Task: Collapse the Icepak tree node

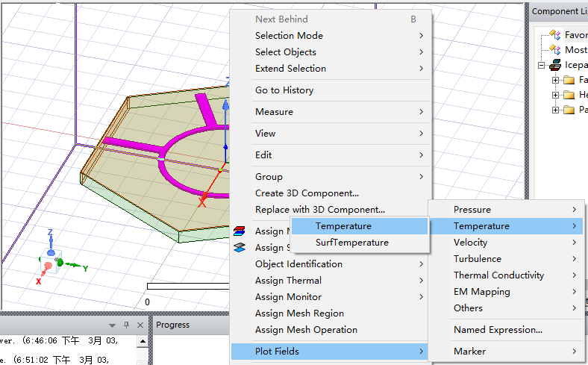Action: [541, 65]
